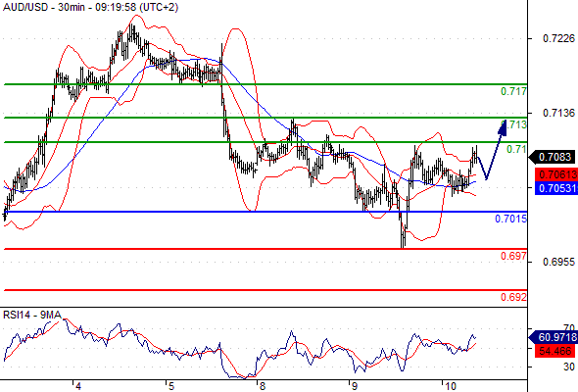The height and width of the screenshot is (392, 578).
Task: Click date marker 5 on time axis
Action: pyautogui.click(x=170, y=386)
